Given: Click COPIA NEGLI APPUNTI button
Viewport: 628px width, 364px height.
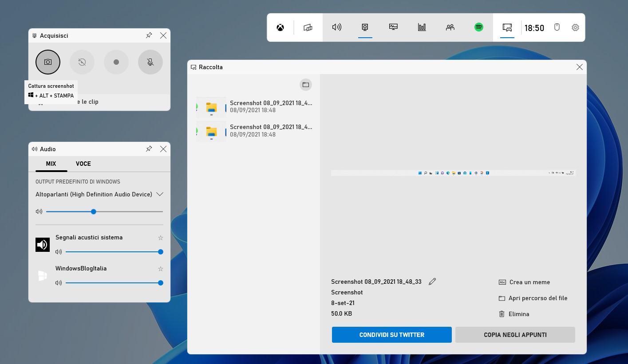Looking at the screenshot, I should pos(515,335).
